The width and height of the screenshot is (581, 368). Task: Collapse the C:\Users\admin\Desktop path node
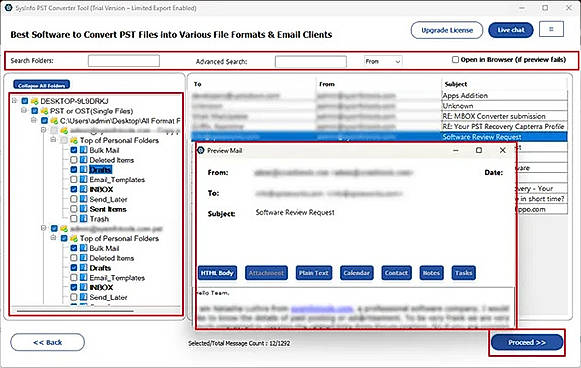pos(34,120)
